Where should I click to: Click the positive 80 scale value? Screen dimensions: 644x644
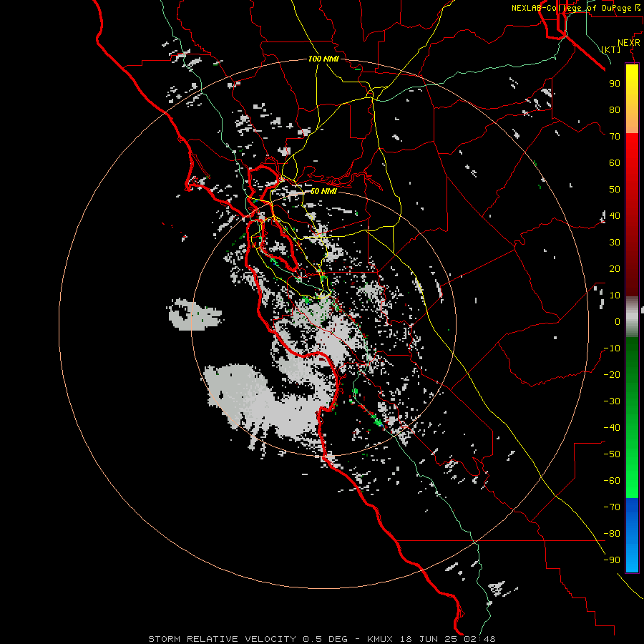click(x=615, y=109)
